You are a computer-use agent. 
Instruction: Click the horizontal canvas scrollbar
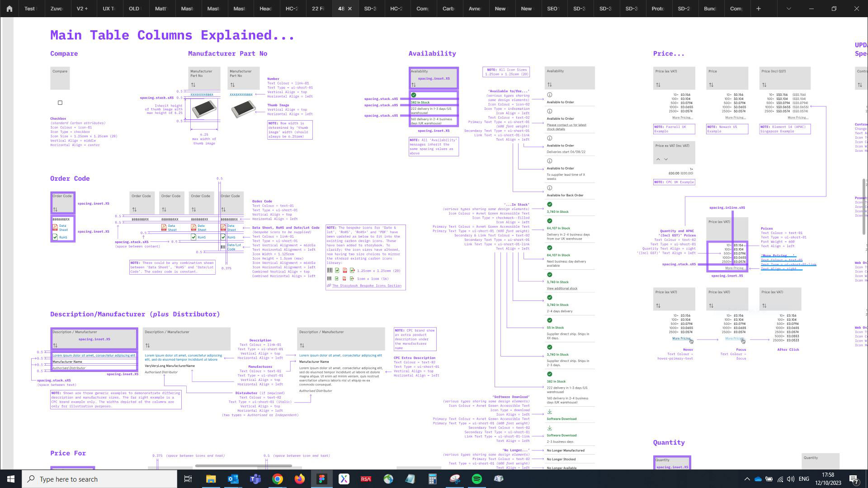(x=243, y=466)
